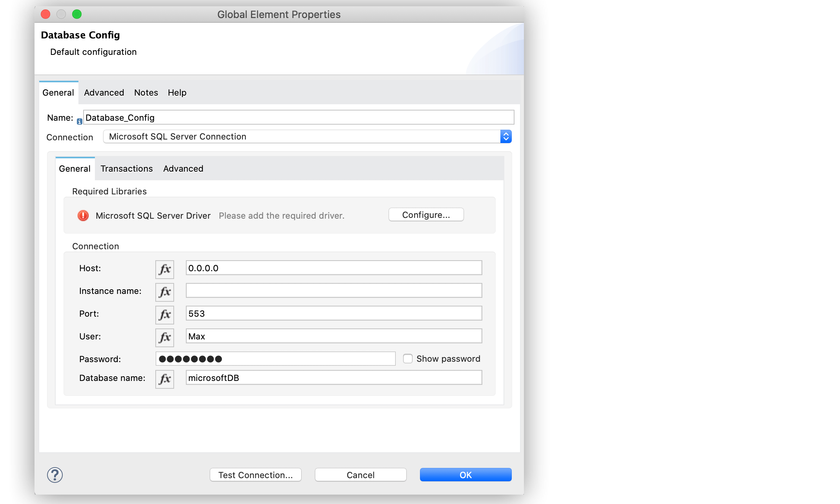This screenshot has width=840, height=504.
Task: Open the Microsoft SQL Server Connection dropdown
Action: tap(506, 137)
